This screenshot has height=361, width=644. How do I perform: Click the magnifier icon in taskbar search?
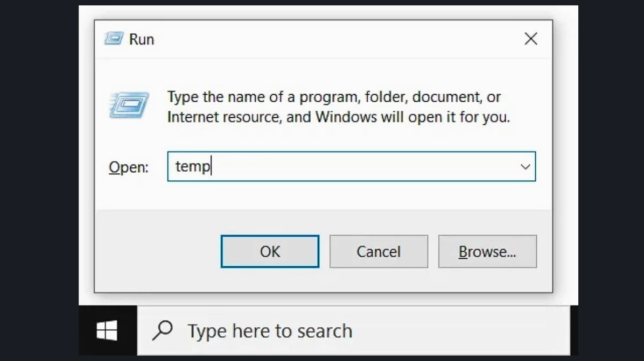click(163, 330)
